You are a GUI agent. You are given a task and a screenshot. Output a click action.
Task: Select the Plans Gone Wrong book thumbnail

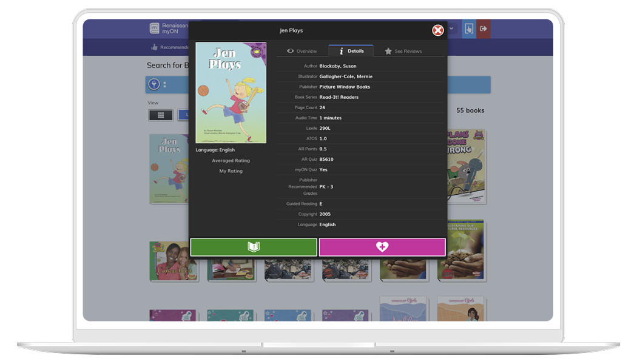click(x=462, y=166)
